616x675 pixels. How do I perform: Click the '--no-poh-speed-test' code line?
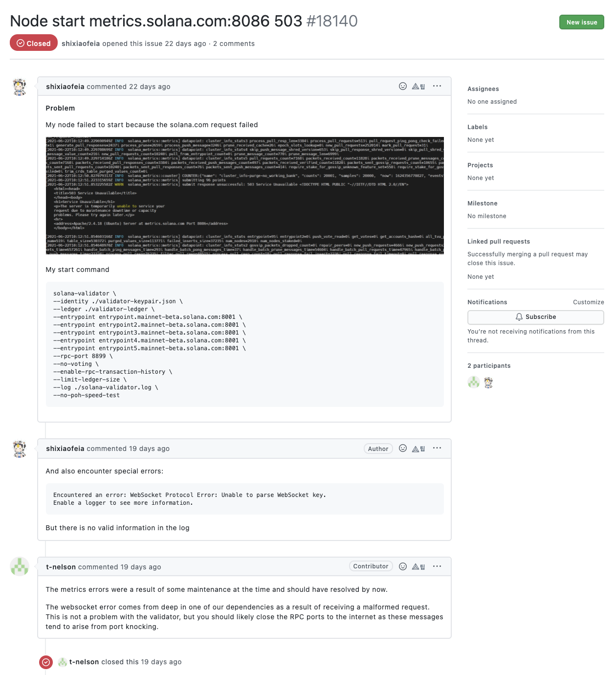pyautogui.click(x=87, y=395)
